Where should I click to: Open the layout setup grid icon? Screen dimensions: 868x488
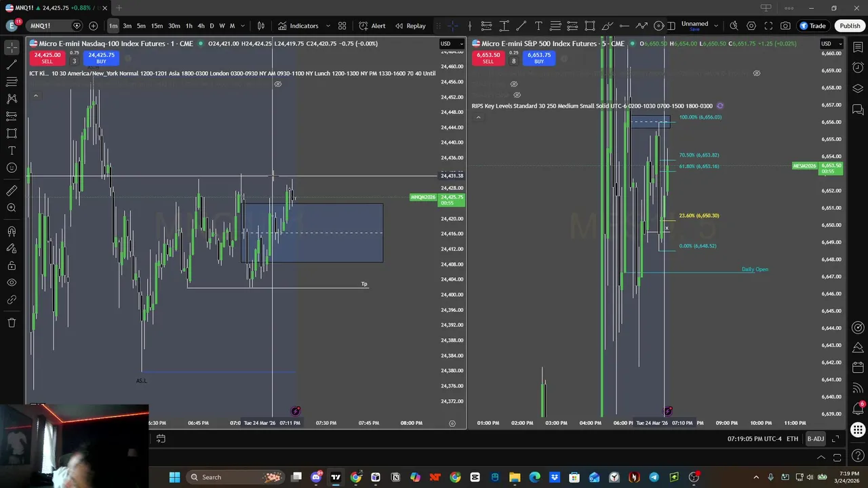point(342,26)
